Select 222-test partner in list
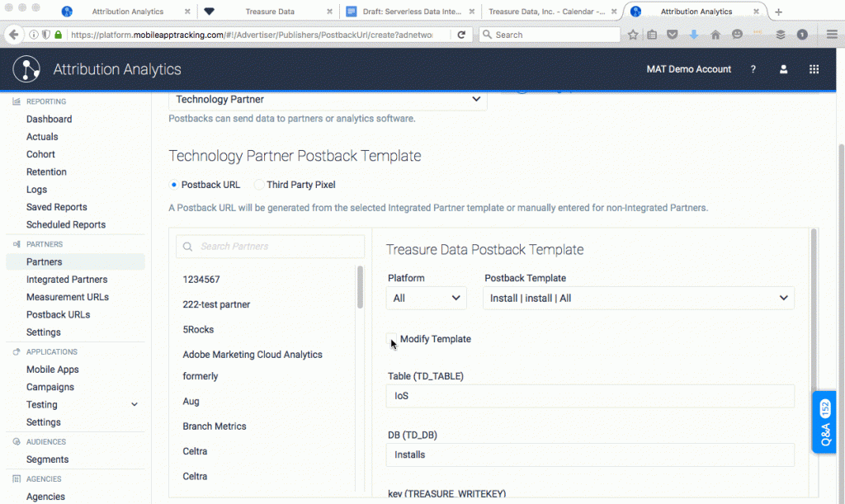Image resolution: width=845 pixels, height=504 pixels. 216,304
